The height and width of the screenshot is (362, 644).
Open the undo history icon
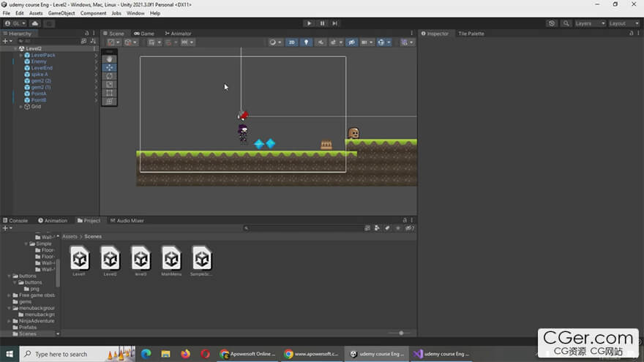pyautogui.click(x=551, y=23)
